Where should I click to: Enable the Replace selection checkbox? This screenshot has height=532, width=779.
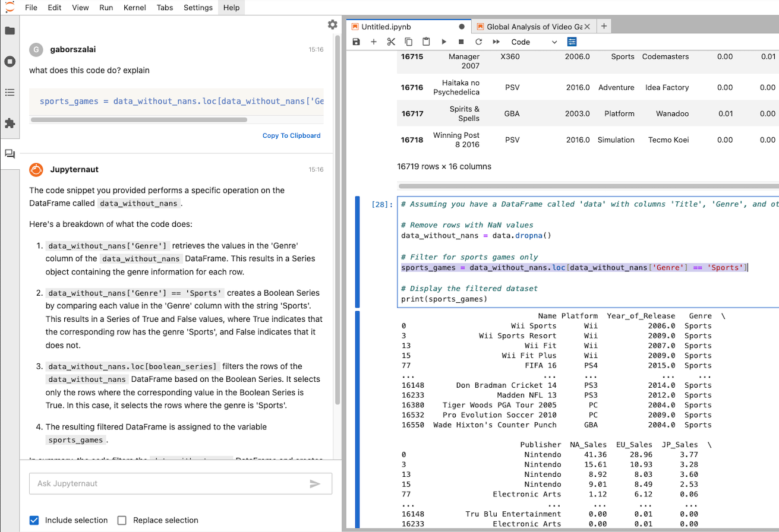122,520
